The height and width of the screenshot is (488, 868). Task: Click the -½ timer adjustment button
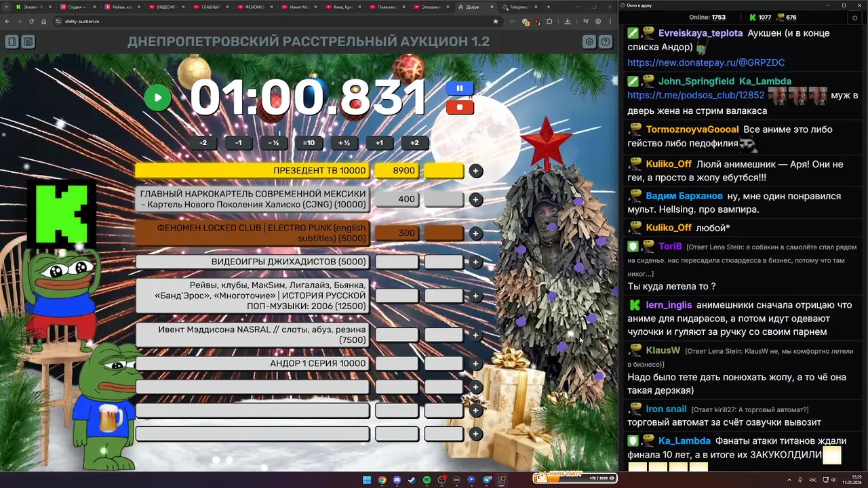[273, 143]
